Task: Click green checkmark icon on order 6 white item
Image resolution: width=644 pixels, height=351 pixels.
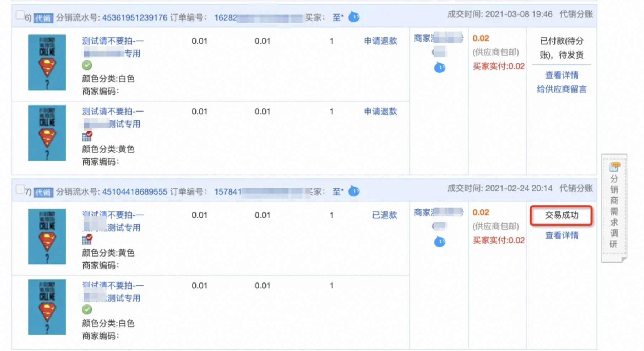Action: click(x=87, y=65)
